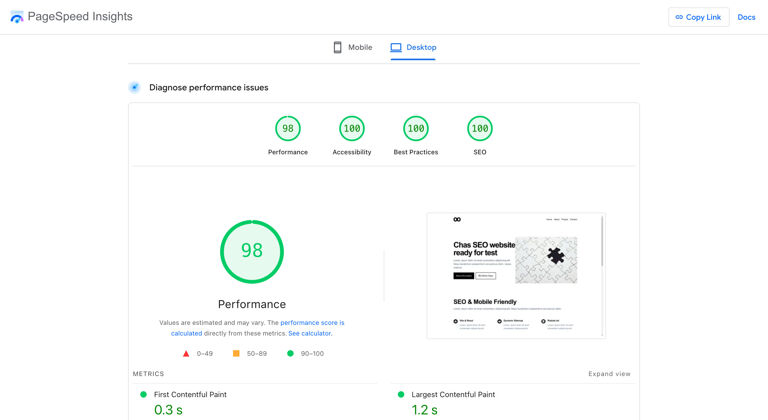This screenshot has height=420, width=768.
Task: Click the large 98 Performance gauge
Action: click(252, 251)
